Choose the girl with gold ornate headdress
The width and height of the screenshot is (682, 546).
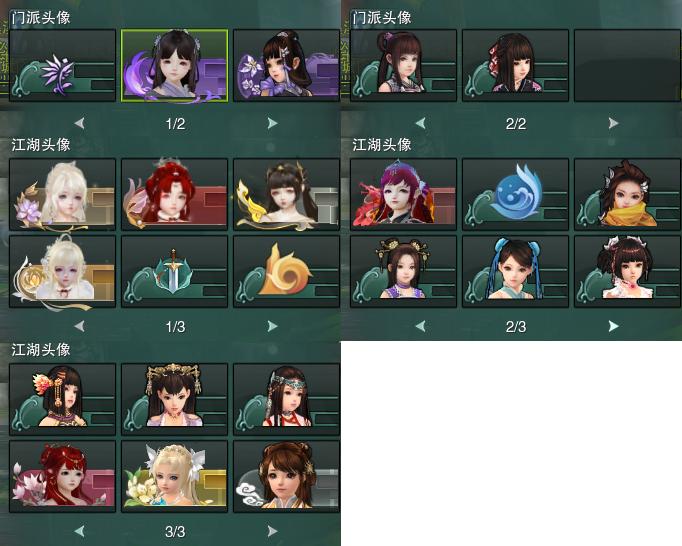coord(174,399)
